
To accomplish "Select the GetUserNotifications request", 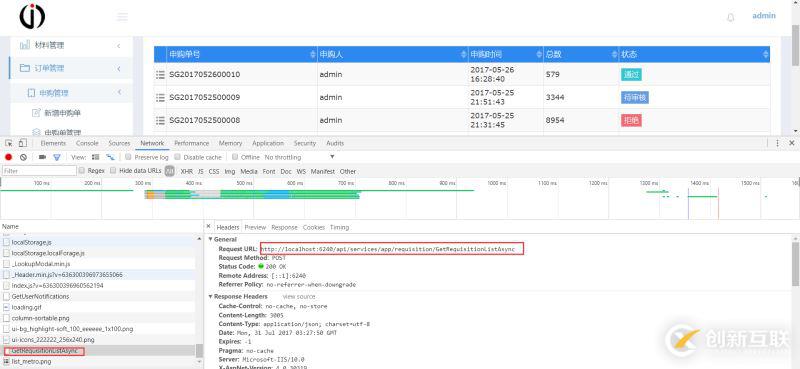I will click(x=98, y=297).
